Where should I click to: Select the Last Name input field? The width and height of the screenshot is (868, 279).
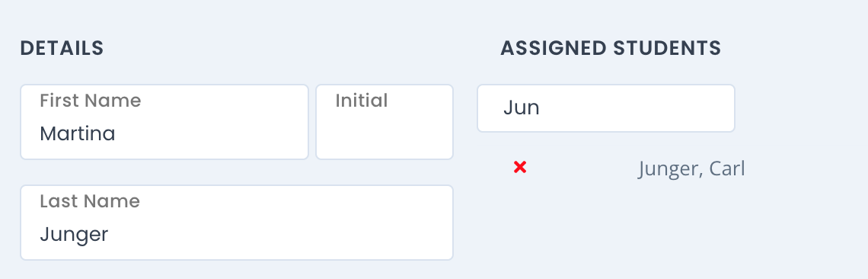(237, 223)
